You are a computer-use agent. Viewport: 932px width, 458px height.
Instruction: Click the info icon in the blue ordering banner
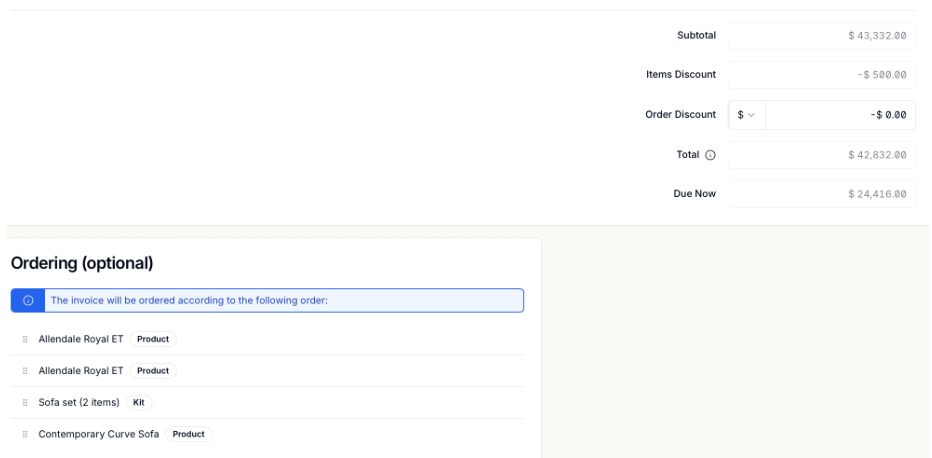(x=28, y=301)
